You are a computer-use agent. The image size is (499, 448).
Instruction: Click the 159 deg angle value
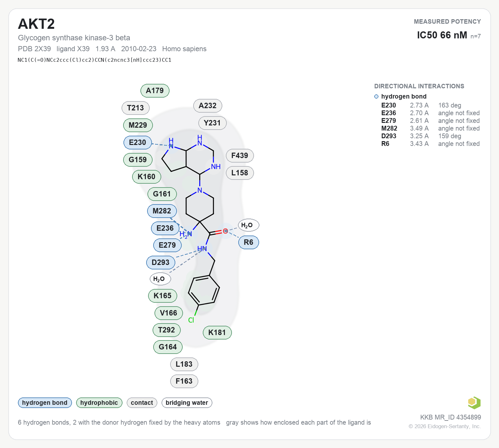(x=450, y=136)
